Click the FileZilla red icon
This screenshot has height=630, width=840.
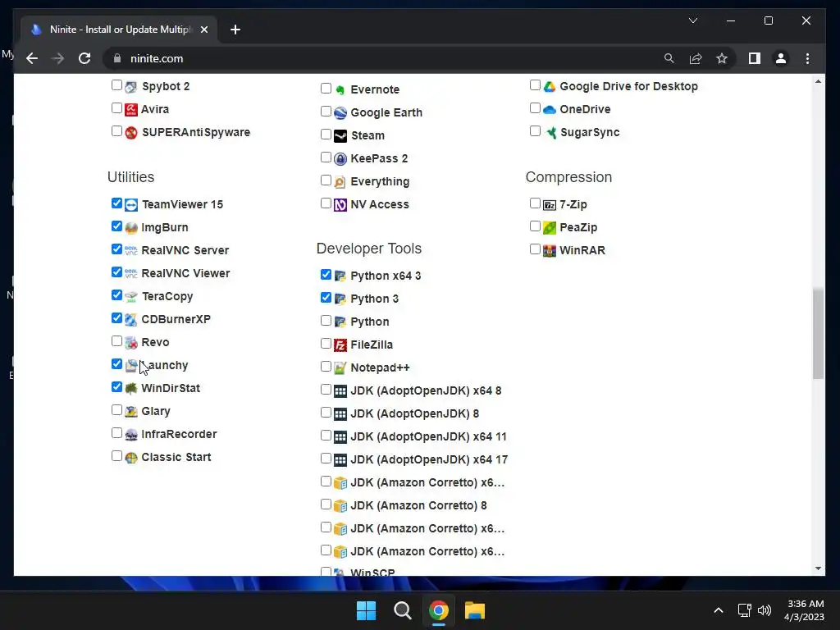(340, 345)
